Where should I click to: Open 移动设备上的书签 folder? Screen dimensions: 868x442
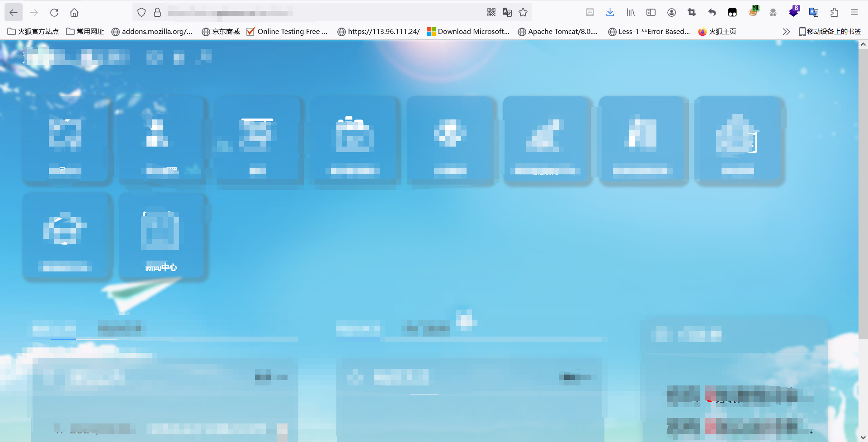pos(830,32)
